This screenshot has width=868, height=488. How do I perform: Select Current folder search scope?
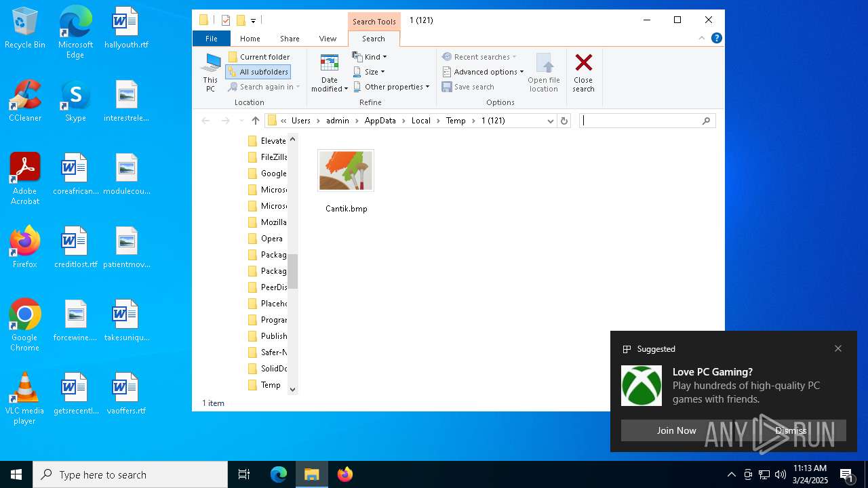click(259, 57)
